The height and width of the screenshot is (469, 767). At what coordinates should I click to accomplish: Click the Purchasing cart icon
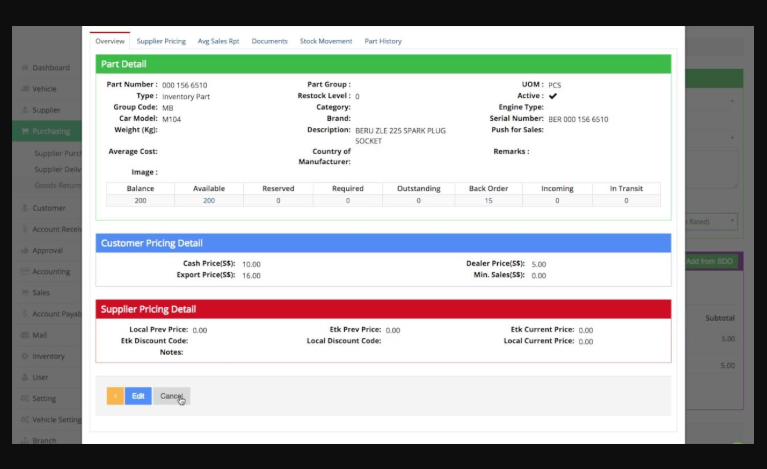[25, 131]
